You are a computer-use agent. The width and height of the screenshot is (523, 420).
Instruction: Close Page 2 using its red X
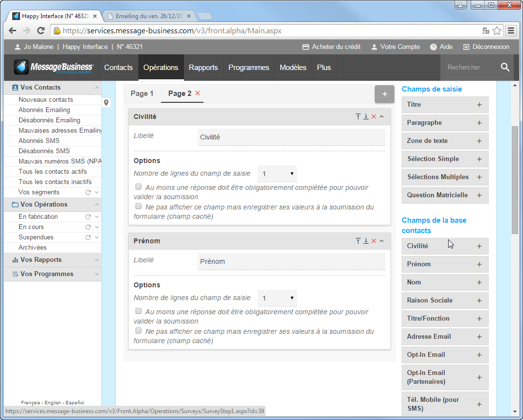(198, 93)
